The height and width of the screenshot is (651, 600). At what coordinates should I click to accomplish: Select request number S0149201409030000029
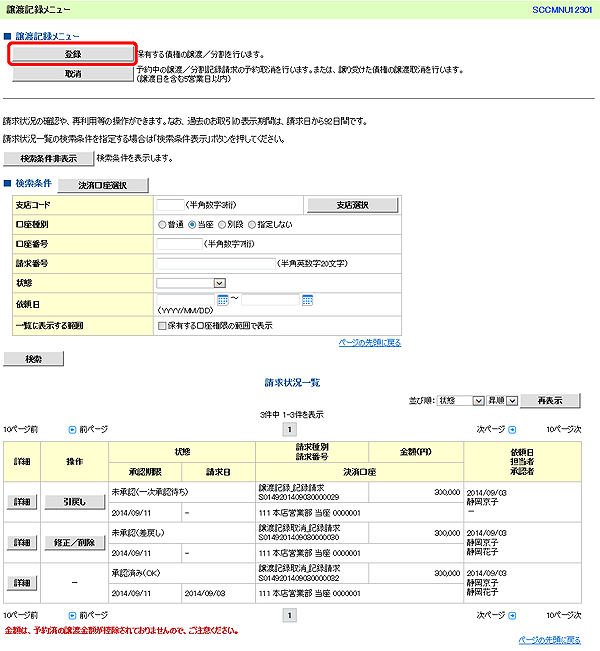(299, 497)
